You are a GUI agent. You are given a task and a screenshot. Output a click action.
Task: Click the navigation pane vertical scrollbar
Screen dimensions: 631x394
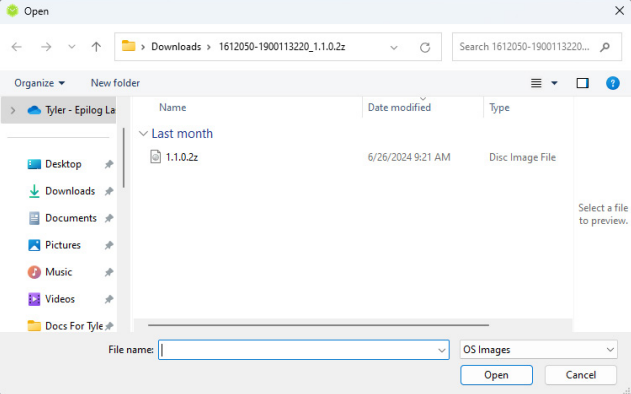124,157
